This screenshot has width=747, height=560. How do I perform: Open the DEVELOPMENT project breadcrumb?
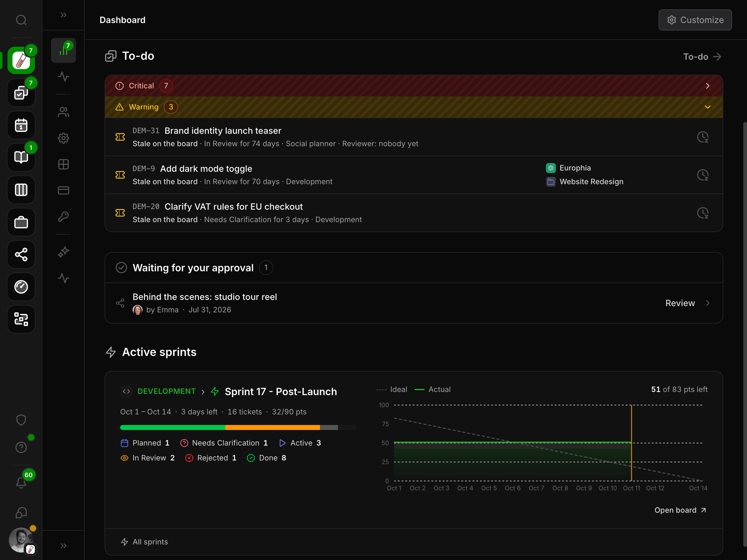tap(167, 391)
